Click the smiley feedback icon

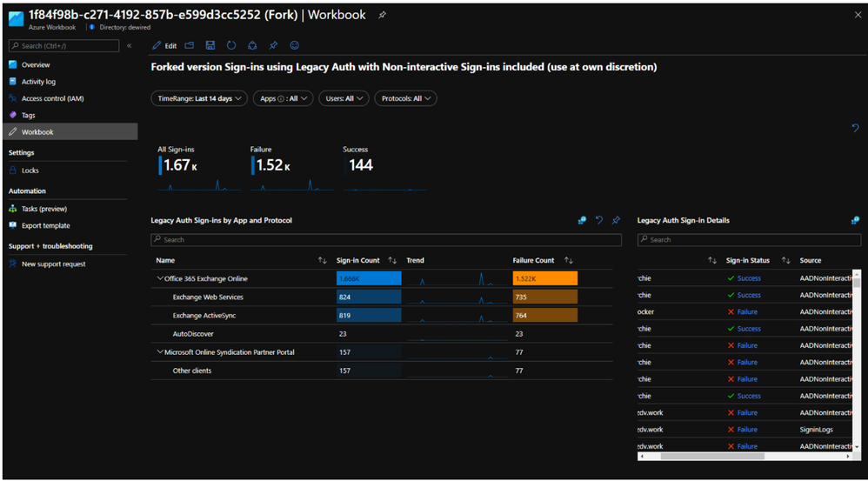(294, 45)
